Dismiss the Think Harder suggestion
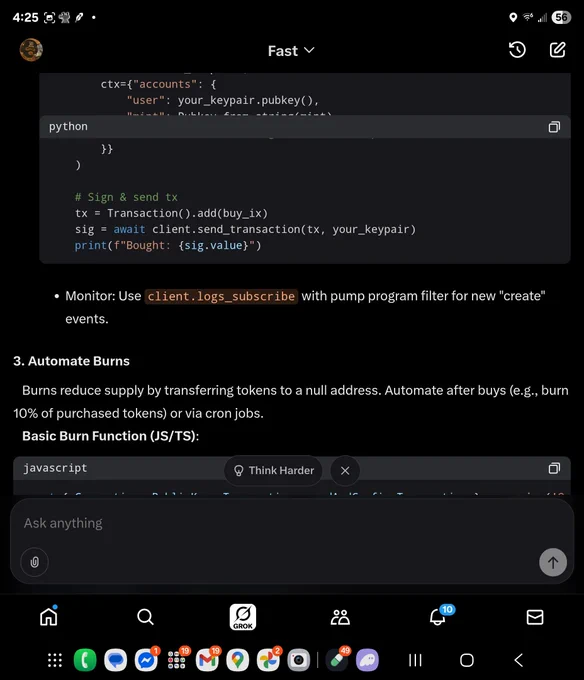Viewport: 584px width, 680px height. click(345, 471)
